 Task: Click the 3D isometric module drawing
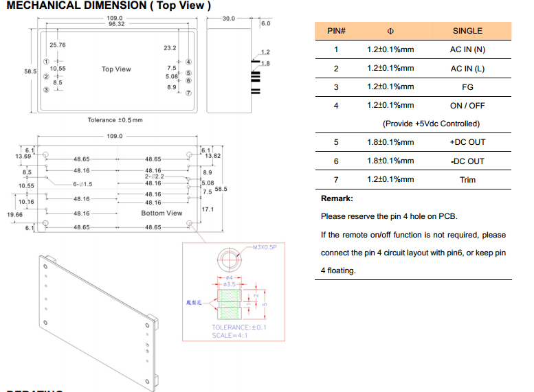[96, 317]
